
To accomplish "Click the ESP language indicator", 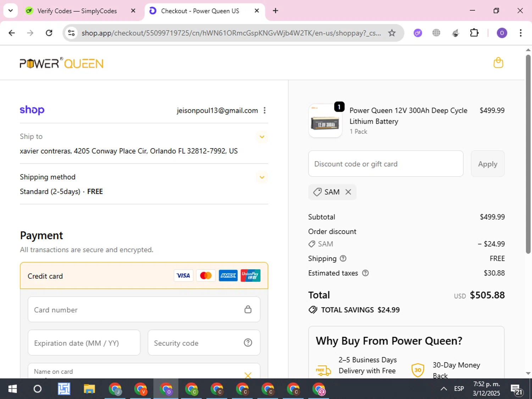I will (459, 389).
